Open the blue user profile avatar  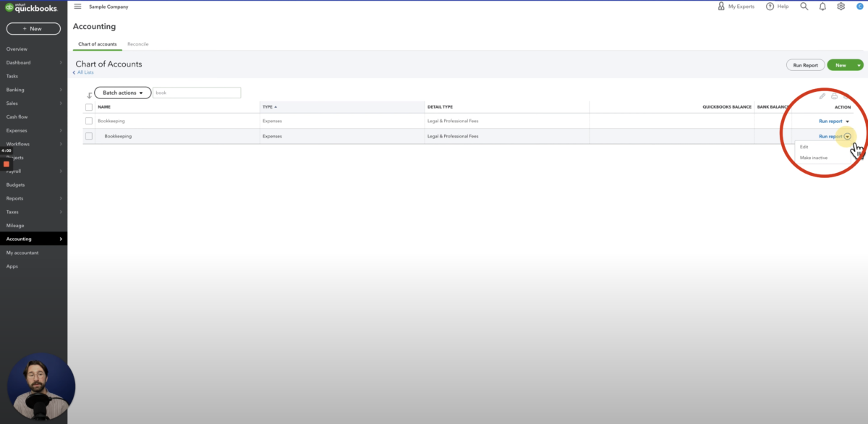pyautogui.click(x=859, y=7)
